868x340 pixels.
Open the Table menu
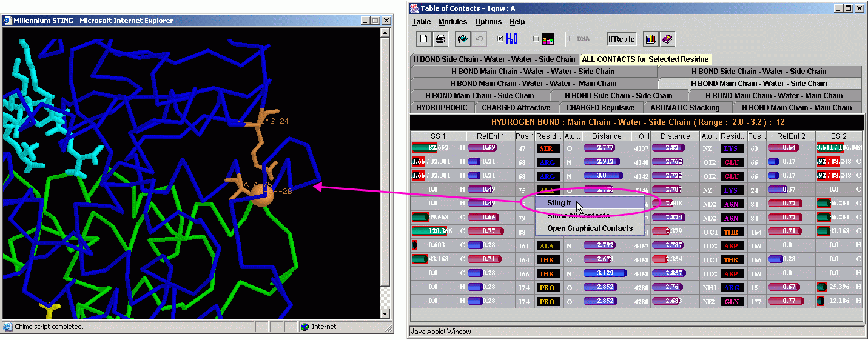coord(422,22)
